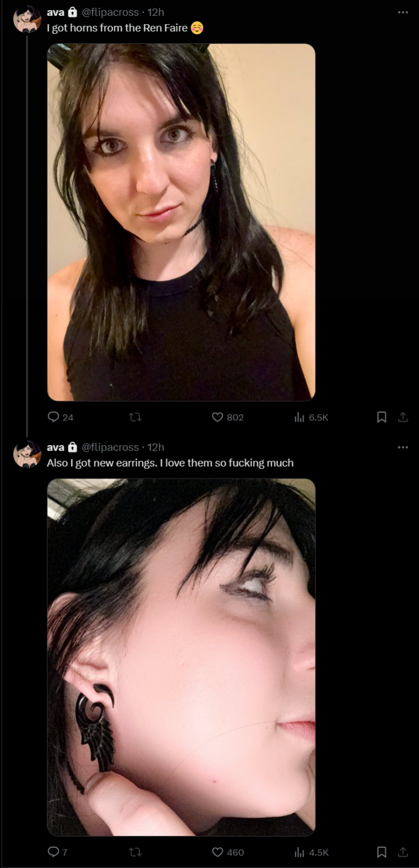Image resolution: width=419 pixels, height=868 pixels.
Task: View analytics showing 4.5K views
Action: tap(311, 852)
